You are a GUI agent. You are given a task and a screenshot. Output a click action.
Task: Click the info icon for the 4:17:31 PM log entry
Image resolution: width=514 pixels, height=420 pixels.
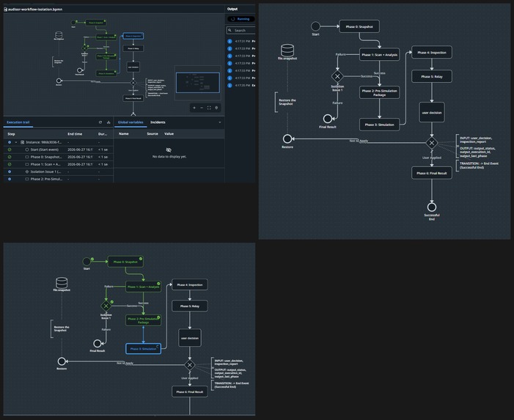[x=230, y=41]
